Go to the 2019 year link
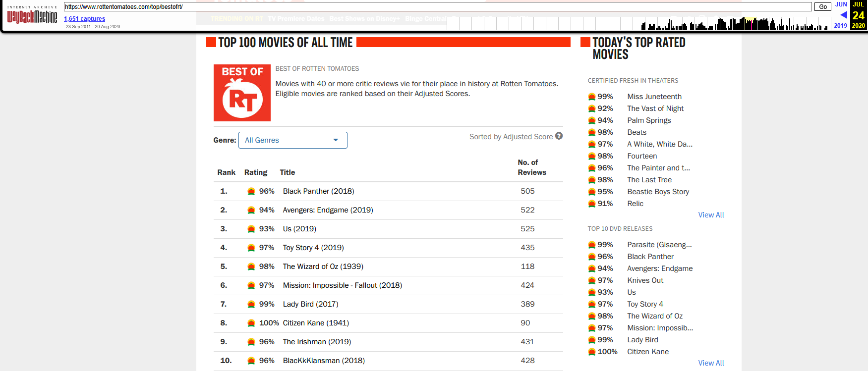The image size is (868, 371). click(x=841, y=26)
